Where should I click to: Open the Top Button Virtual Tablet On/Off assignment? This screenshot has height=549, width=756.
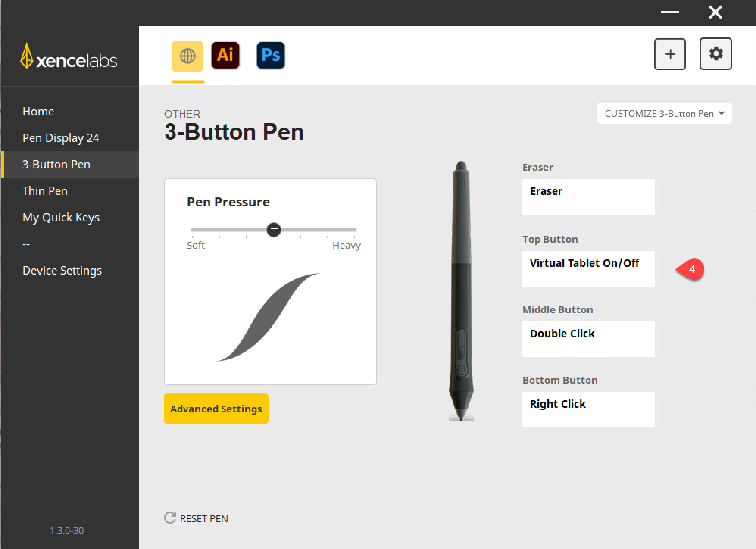click(588, 269)
